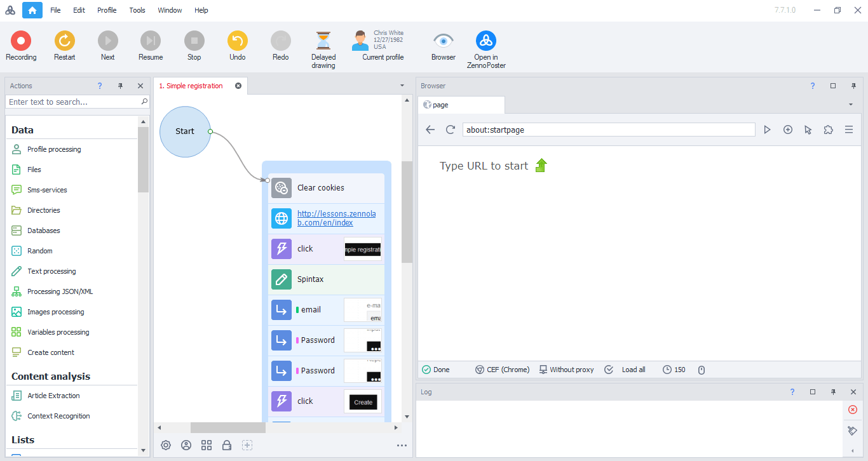Select the Clear cookies action block
Screen dimensions: 868x461
pos(327,188)
